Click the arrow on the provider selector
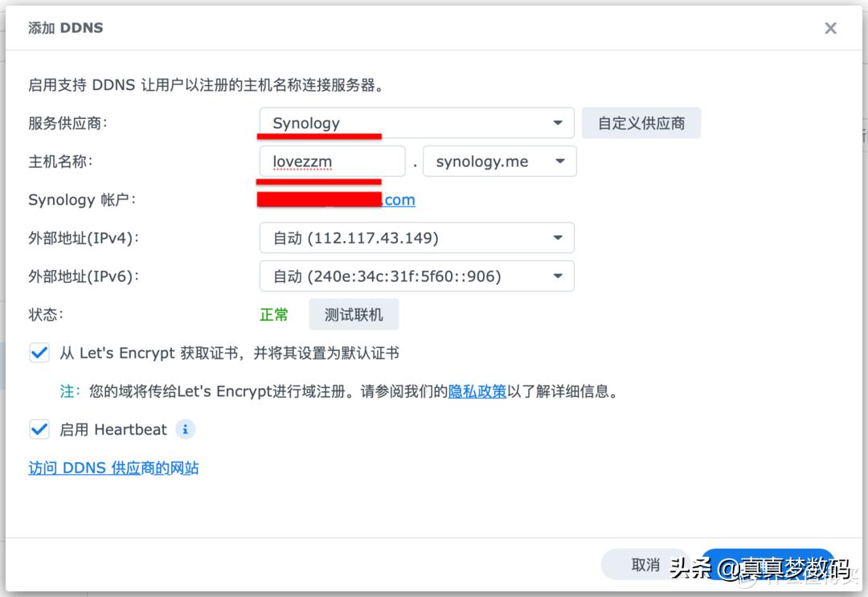Viewport: 868px width, 597px height. tap(558, 122)
